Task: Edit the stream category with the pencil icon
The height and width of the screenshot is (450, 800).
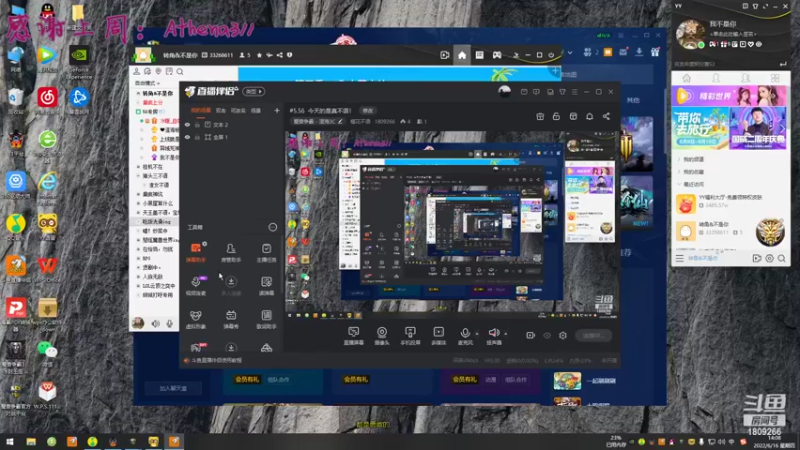Action: [340, 121]
